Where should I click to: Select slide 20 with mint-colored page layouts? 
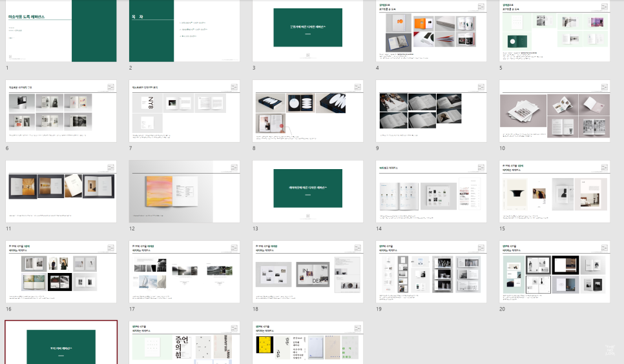(554, 272)
